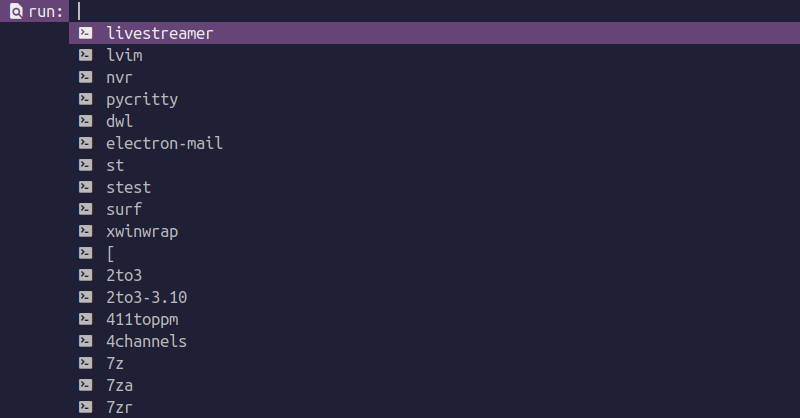Select the st terminal entry
This screenshot has width=800, height=418.
[x=434, y=165]
